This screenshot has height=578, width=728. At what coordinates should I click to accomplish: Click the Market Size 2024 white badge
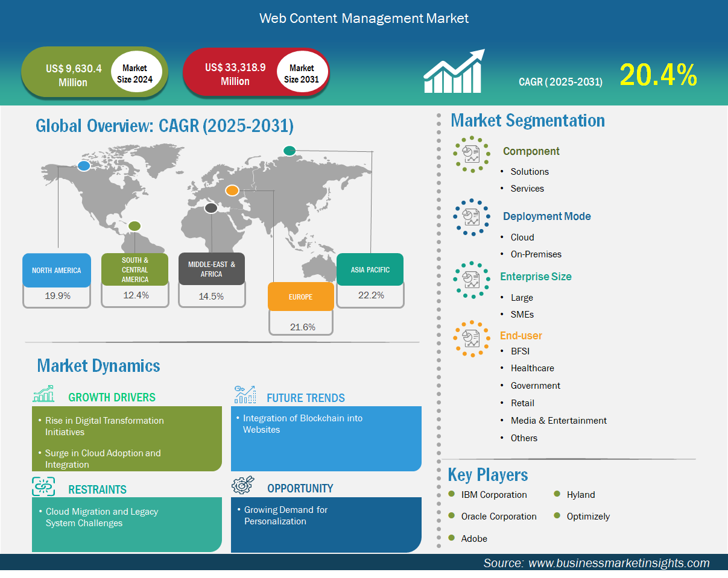click(x=138, y=74)
